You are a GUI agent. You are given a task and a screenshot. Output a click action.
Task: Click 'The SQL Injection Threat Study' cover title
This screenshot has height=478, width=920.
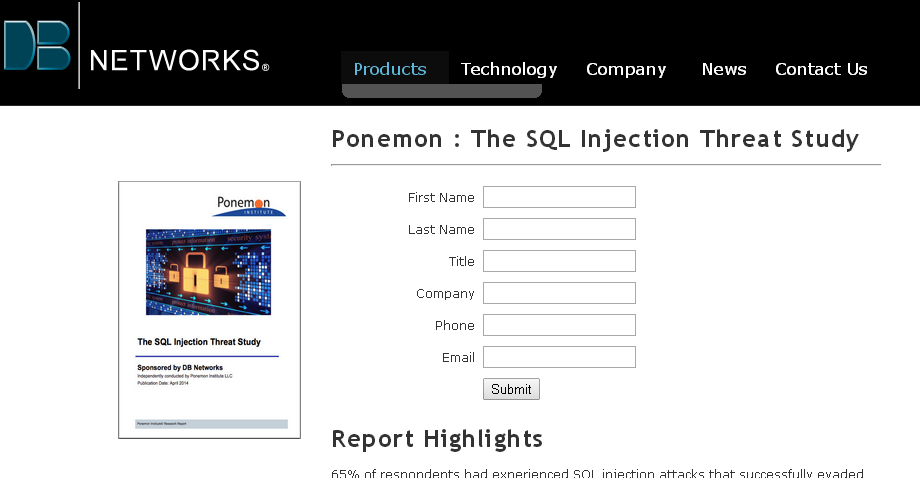199,342
